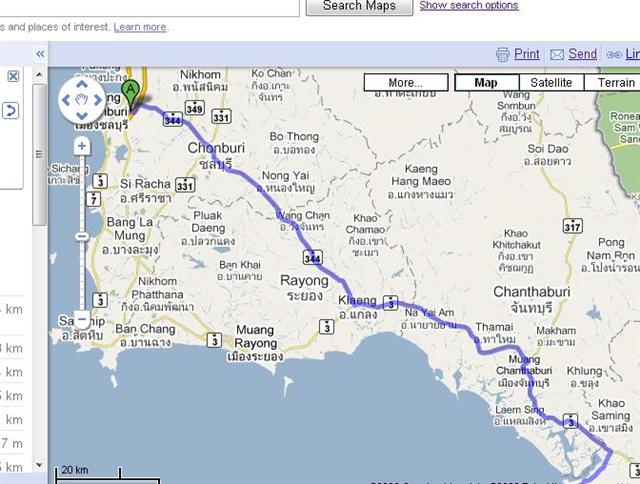Zoom out with the minus button
This screenshot has width=640, height=484.
(82, 319)
